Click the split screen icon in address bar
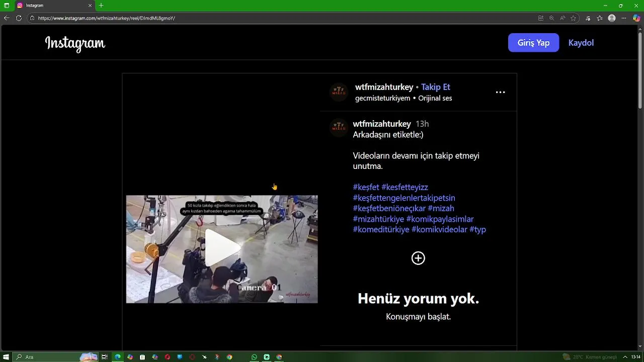The image size is (644, 362). coord(541,18)
